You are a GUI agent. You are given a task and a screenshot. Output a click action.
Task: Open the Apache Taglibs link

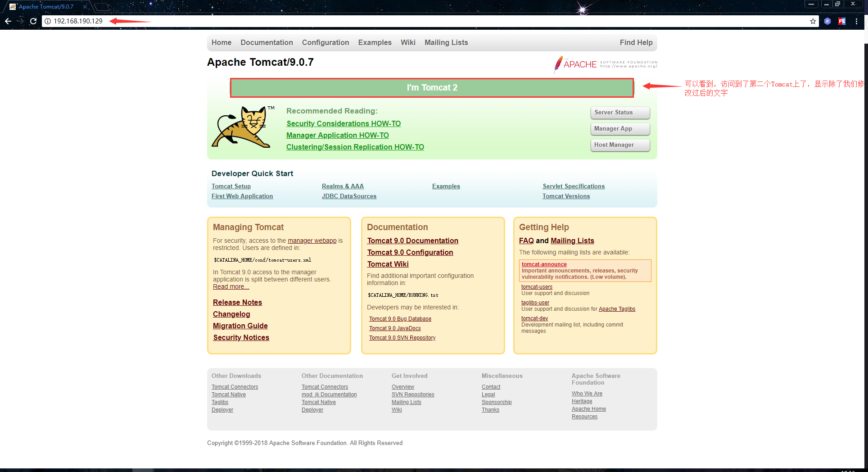point(617,309)
